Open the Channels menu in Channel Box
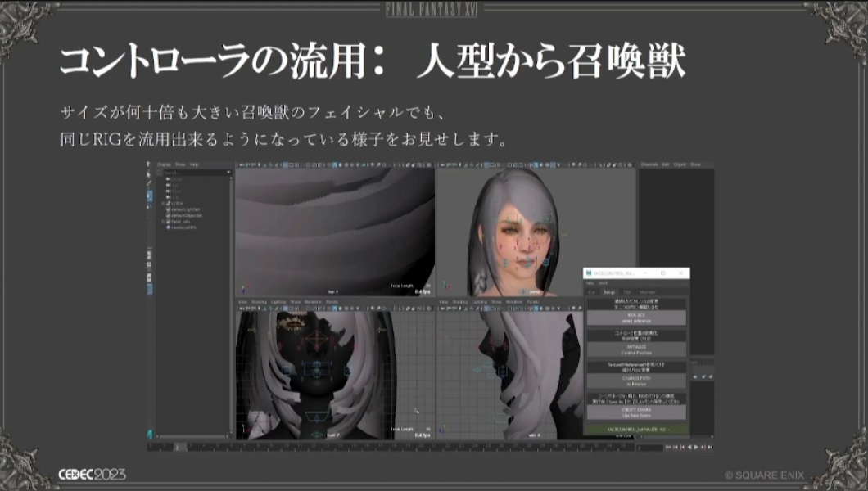The width and height of the screenshot is (868, 491). pyautogui.click(x=649, y=164)
